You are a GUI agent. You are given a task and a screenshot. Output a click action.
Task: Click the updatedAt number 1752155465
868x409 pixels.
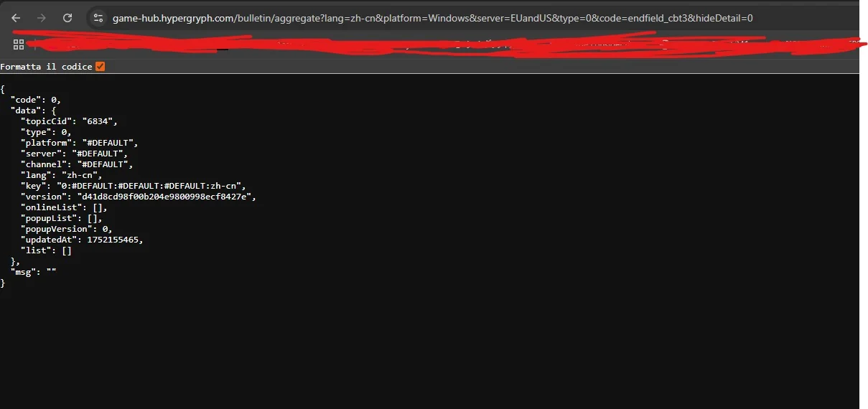(x=120, y=240)
